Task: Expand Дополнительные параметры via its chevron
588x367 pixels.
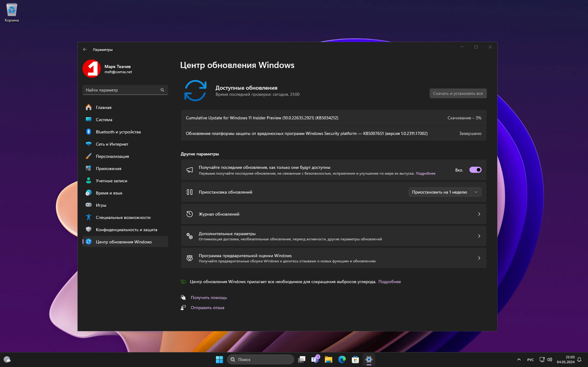Action: pos(479,236)
